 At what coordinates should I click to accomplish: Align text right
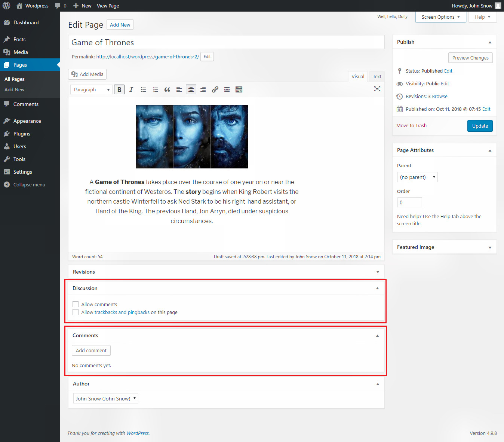click(203, 89)
